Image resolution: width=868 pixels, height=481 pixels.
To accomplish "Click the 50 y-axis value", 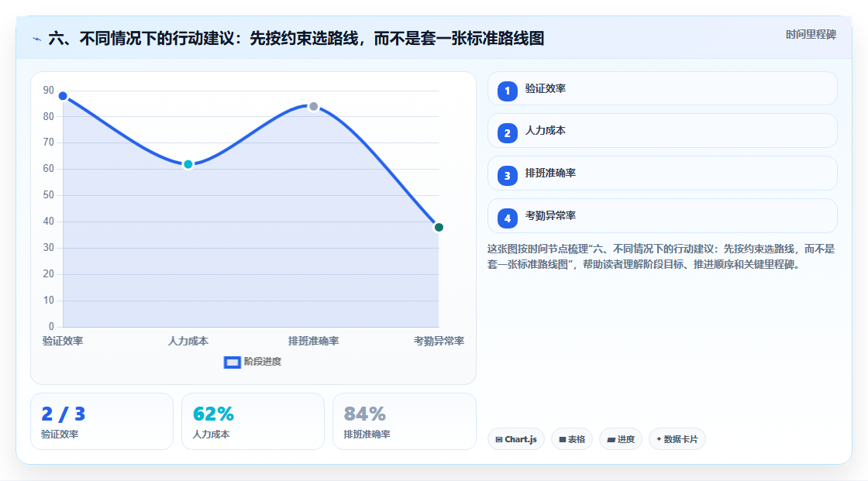I will point(49,195).
